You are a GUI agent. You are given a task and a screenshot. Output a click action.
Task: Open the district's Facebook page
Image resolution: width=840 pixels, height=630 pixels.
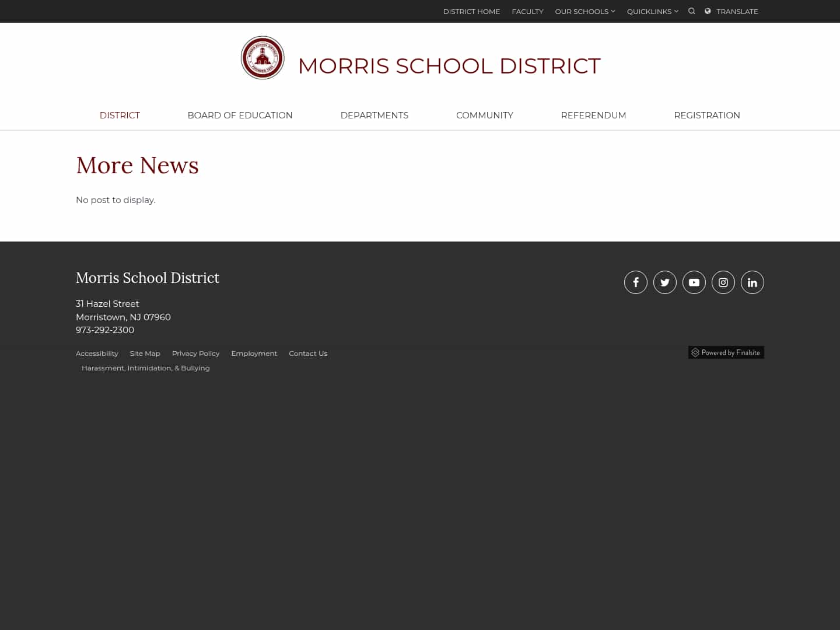click(x=636, y=282)
